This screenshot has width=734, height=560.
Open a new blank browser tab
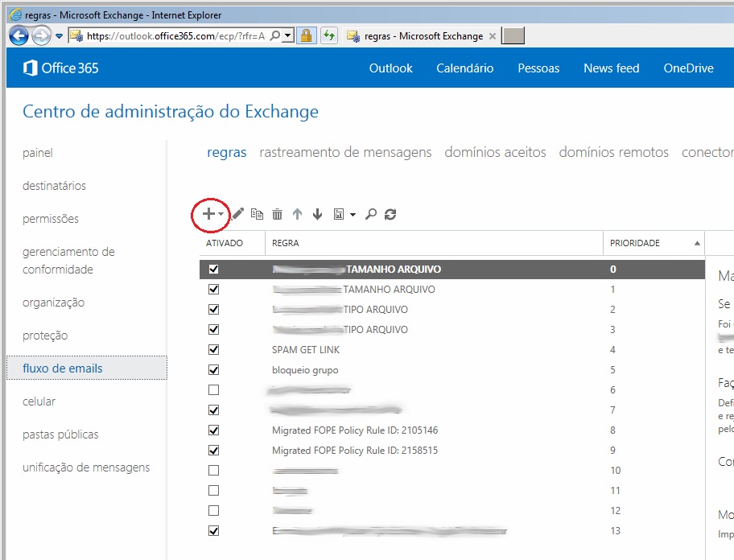[513, 35]
